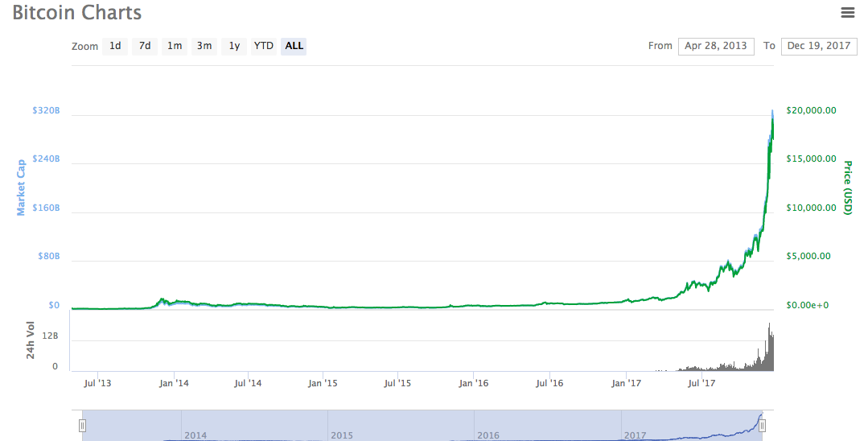Click the 2016 section in navigator
This screenshot has height=441, width=868.
[547, 425]
